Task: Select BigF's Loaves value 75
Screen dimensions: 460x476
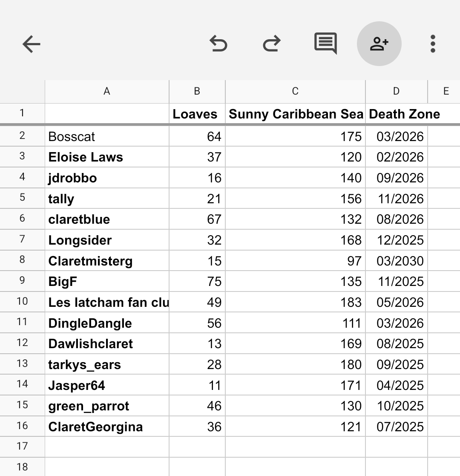Action: coord(197,282)
